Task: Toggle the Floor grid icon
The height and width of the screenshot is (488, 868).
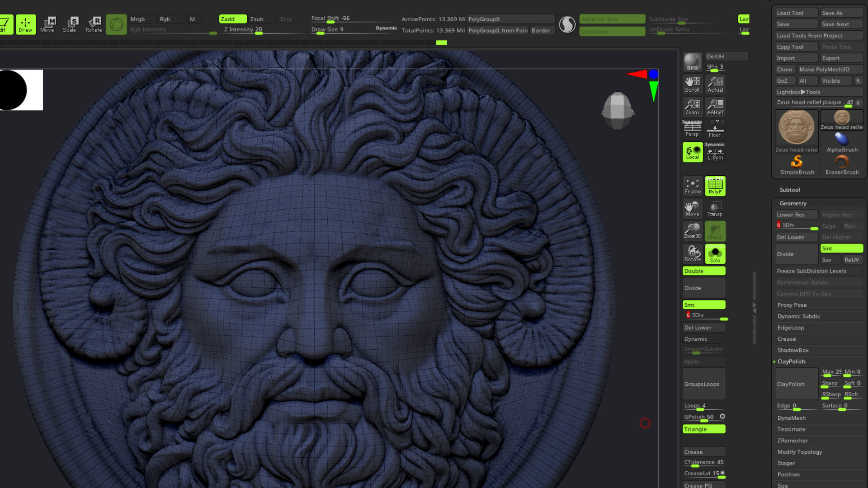Action: click(x=715, y=130)
